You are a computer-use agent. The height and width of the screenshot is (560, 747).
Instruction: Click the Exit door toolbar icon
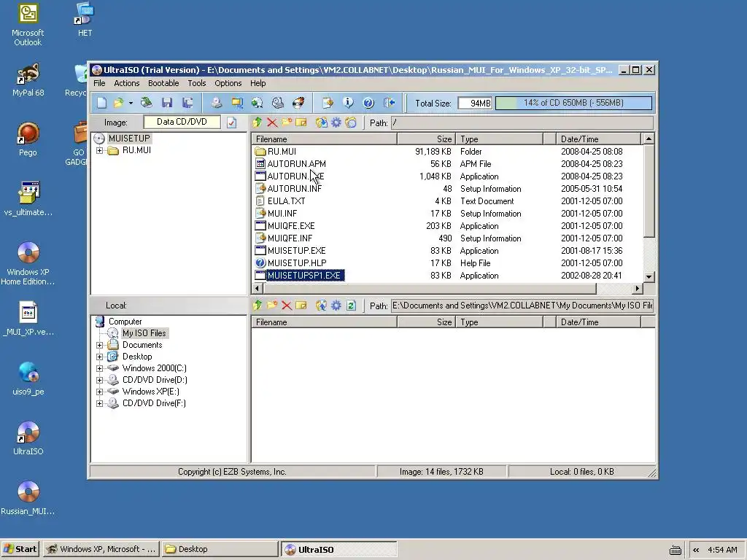click(x=389, y=103)
